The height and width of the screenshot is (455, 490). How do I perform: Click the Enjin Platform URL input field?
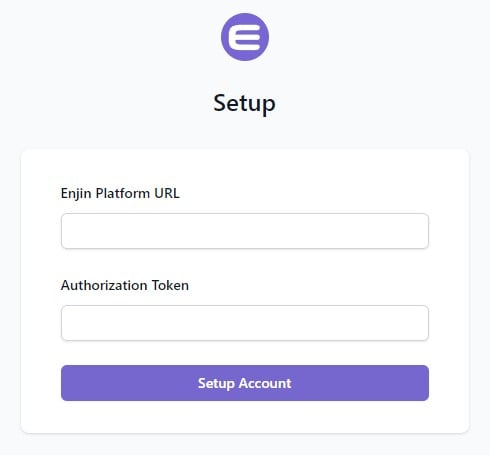point(245,231)
